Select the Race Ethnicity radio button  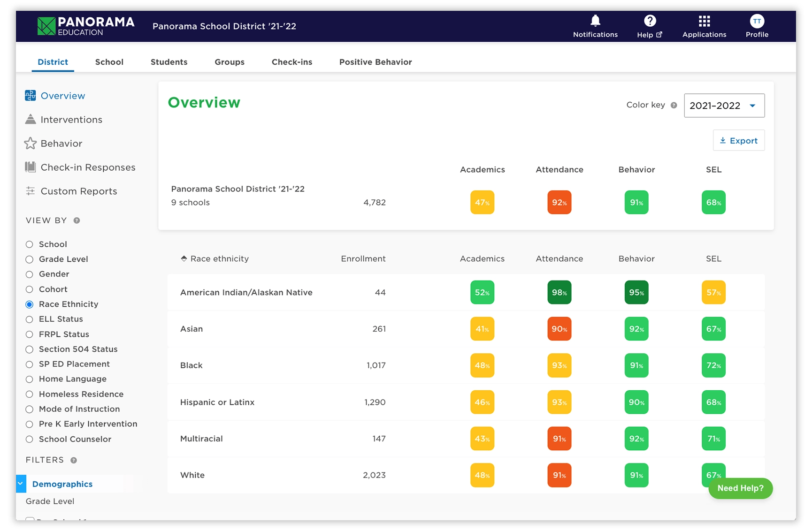[x=30, y=304]
